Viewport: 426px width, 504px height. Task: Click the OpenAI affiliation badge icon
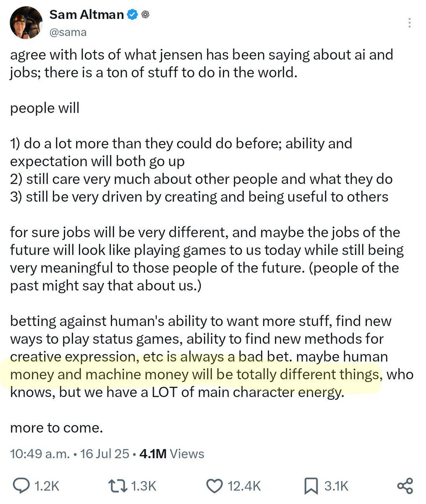[x=145, y=15]
